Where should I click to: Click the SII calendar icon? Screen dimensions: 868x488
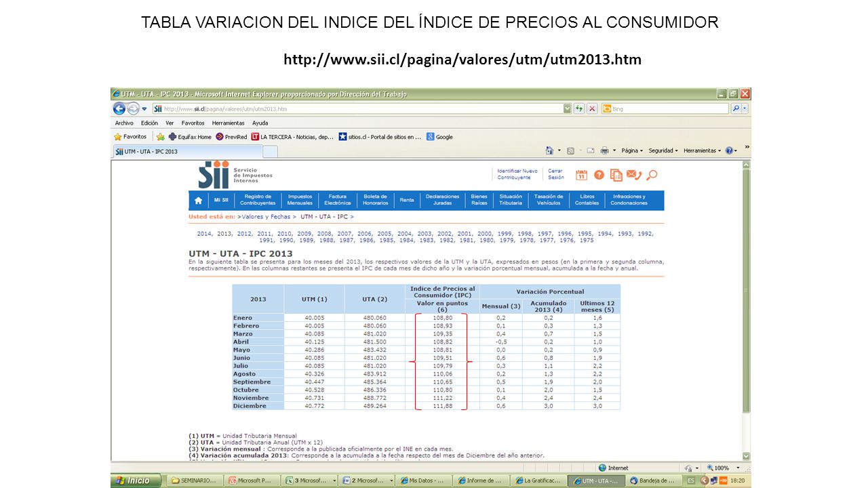[x=581, y=175]
